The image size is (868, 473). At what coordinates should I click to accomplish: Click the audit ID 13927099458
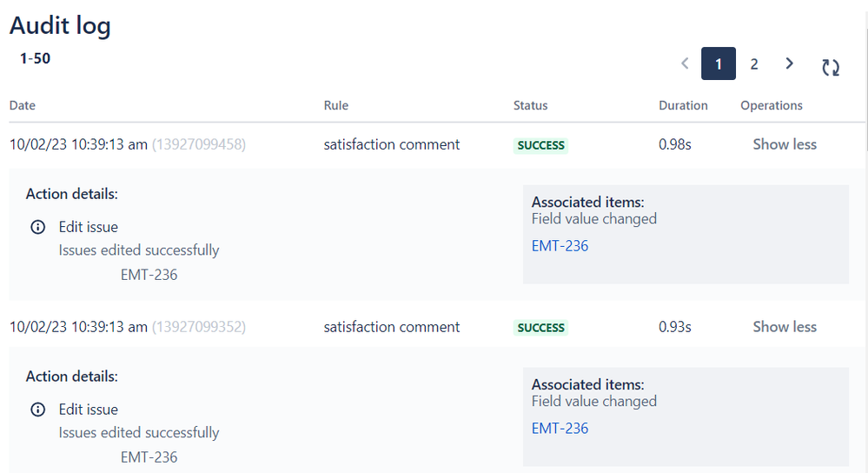click(x=199, y=144)
